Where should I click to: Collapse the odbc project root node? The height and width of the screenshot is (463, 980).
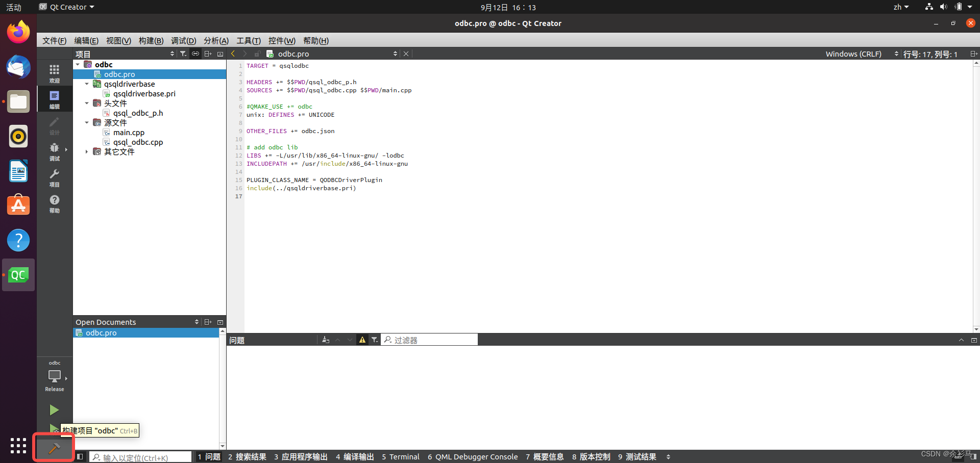[78, 64]
